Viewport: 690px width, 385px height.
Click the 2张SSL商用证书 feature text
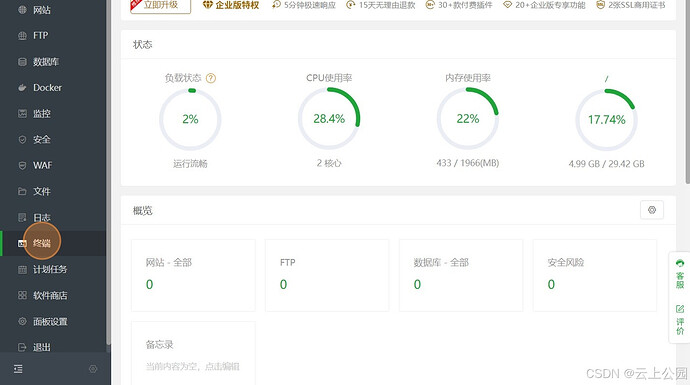coord(637,5)
